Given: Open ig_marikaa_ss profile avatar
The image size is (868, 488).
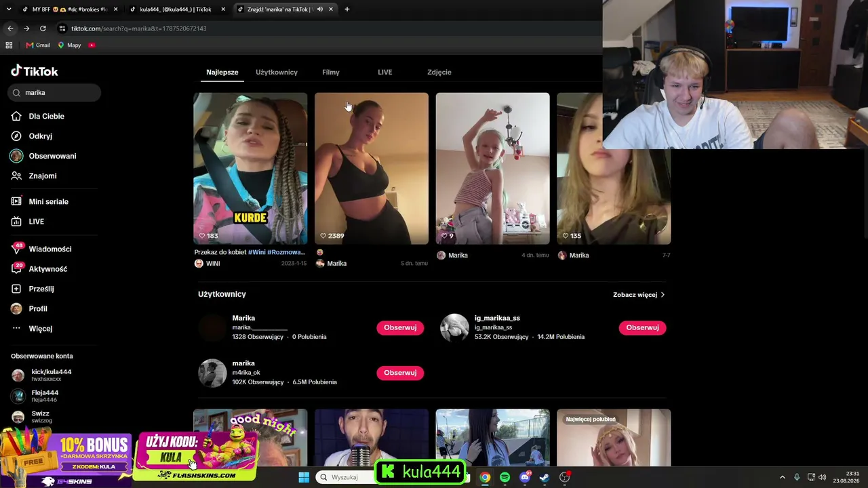Looking at the screenshot, I should coord(454,327).
